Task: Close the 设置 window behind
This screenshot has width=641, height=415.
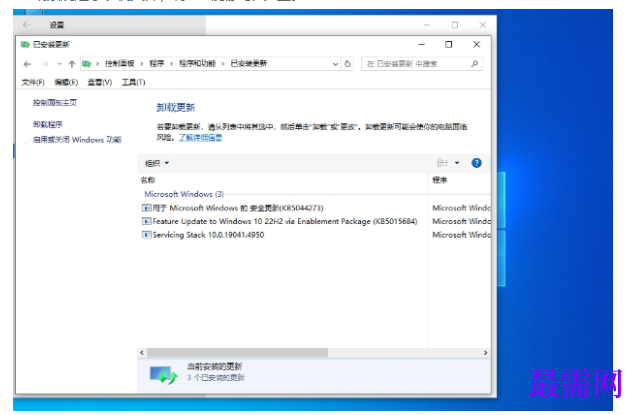Action: pos(482,25)
